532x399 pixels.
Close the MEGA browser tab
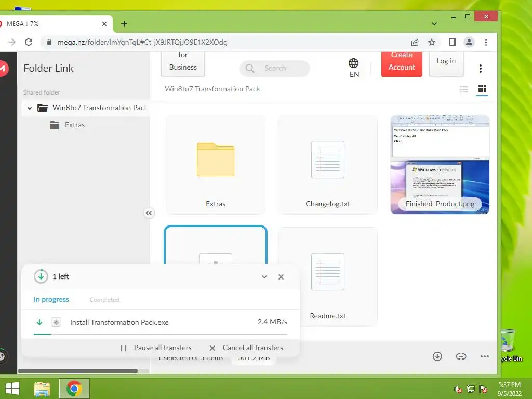[104, 24]
